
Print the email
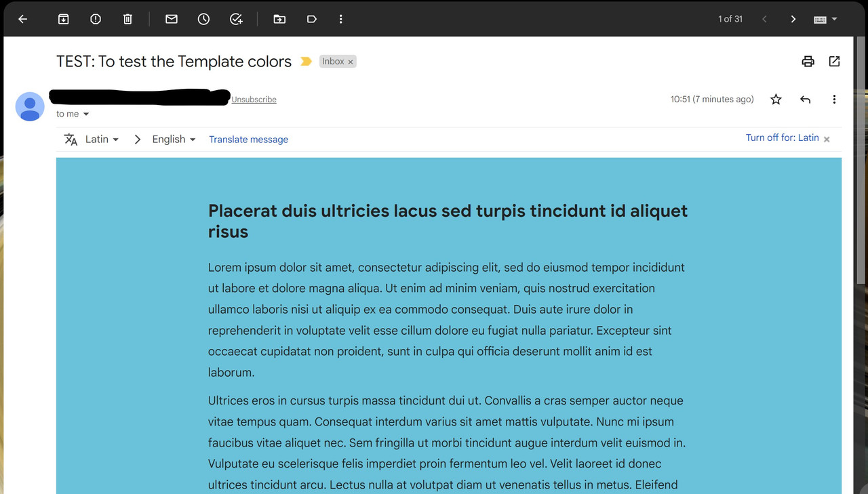point(808,61)
